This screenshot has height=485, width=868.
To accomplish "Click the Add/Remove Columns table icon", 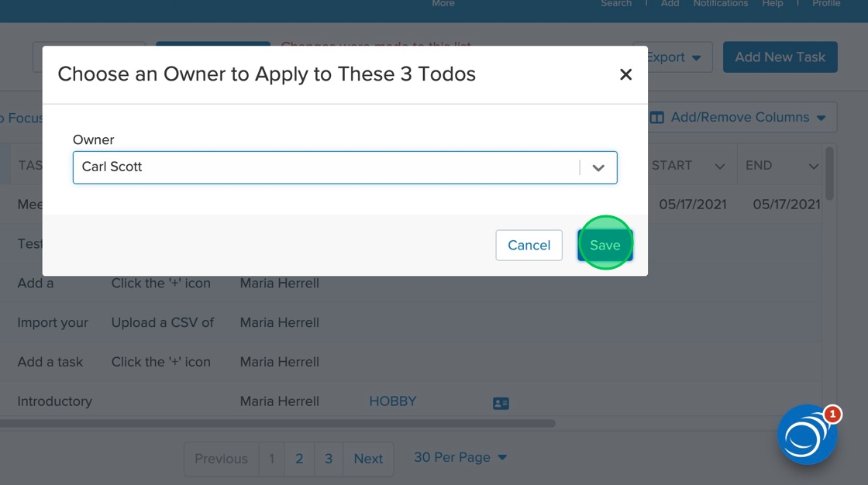I will tap(657, 118).
